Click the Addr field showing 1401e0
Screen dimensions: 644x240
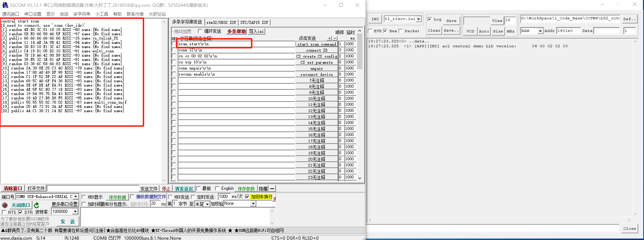pyautogui.click(x=568, y=31)
